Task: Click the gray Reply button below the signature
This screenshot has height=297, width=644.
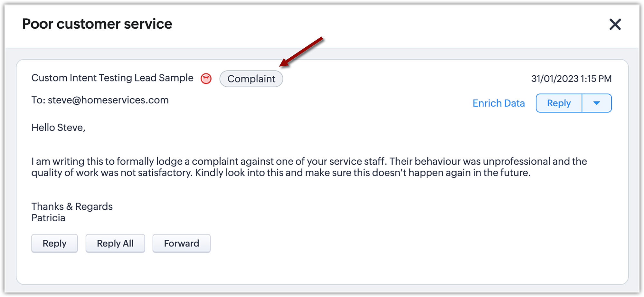Action: (54, 243)
